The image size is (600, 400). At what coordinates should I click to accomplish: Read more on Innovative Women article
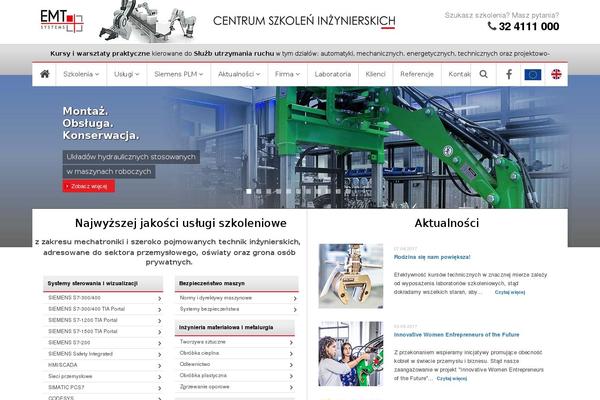click(452, 379)
